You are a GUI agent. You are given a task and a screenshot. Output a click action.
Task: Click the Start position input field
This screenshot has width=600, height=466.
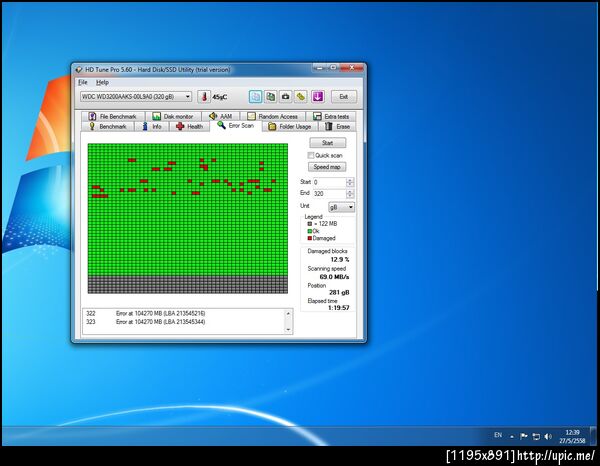tap(329, 182)
